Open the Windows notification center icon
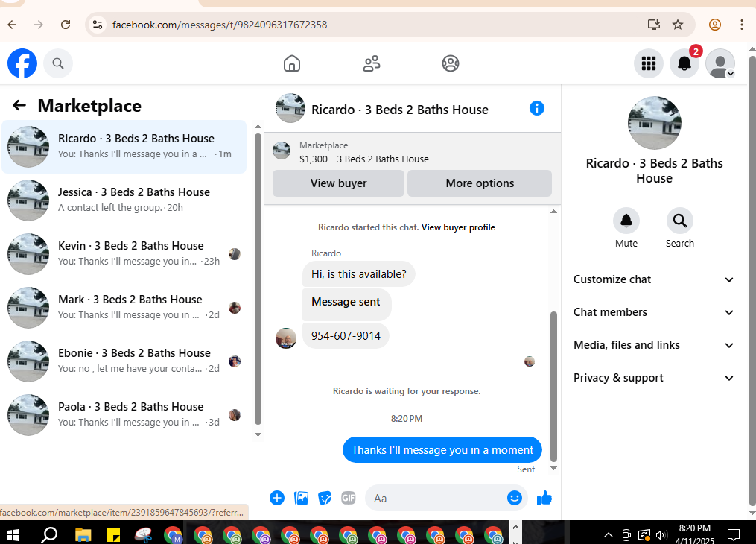The image size is (756, 544). point(734,534)
